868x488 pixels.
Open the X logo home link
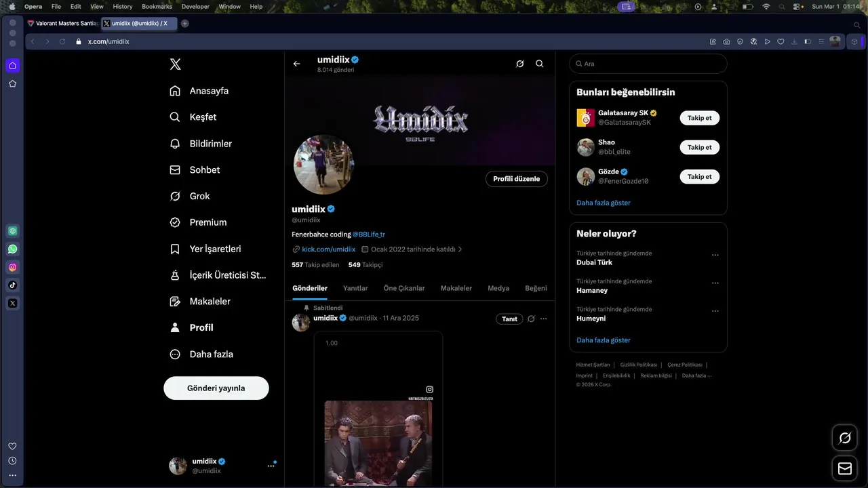click(175, 64)
